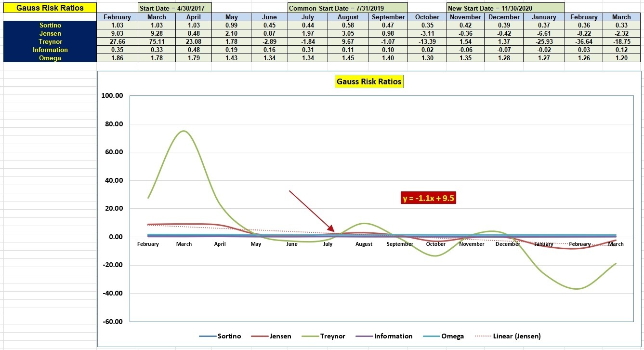644x350 pixels.
Task: Click the 100.00 vertical axis label
Action: pos(113,95)
